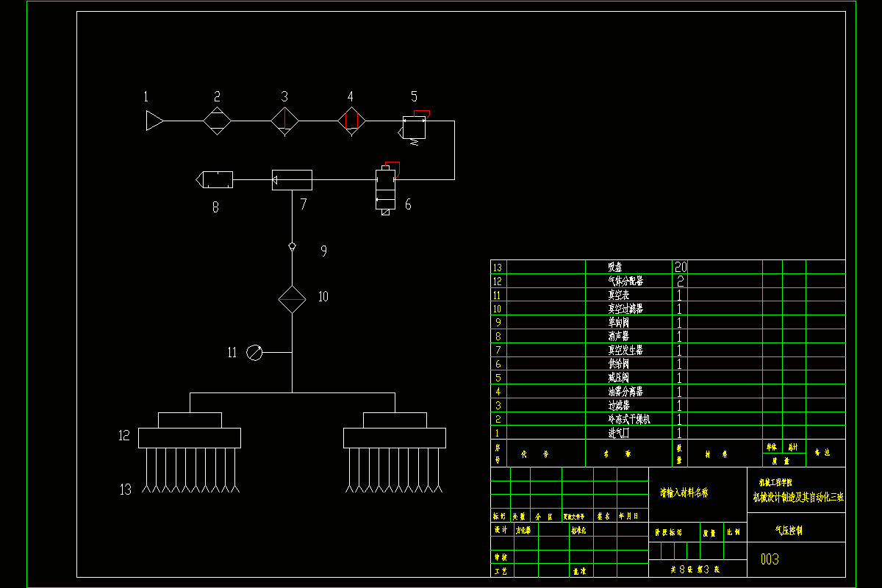Click the 设计 label in title block

pyautogui.click(x=501, y=529)
